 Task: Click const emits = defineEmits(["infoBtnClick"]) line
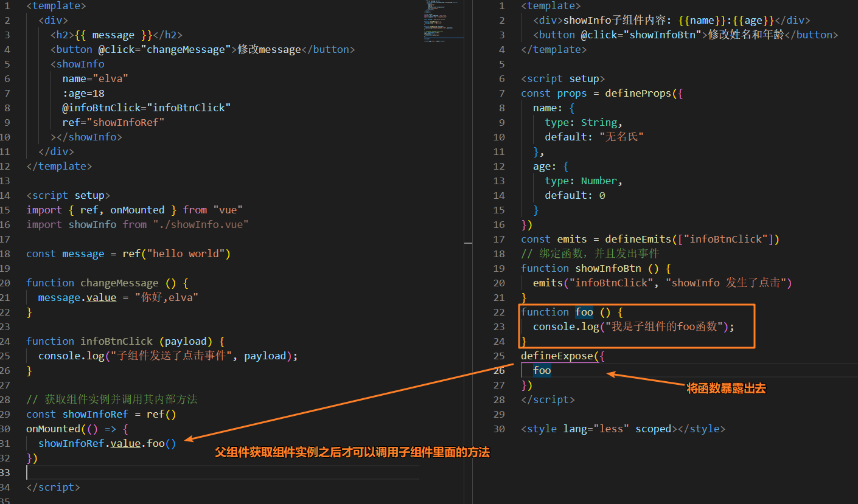pos(650,239)
